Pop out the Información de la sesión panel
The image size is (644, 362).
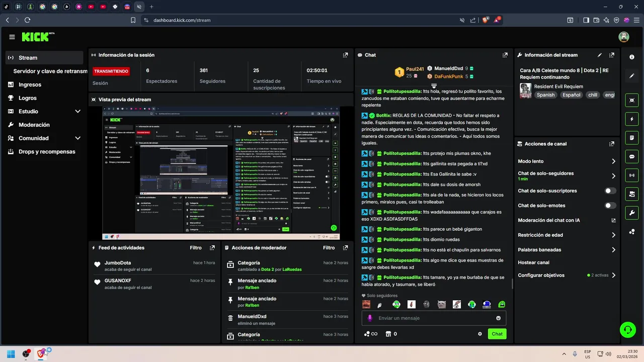[345, 55]
